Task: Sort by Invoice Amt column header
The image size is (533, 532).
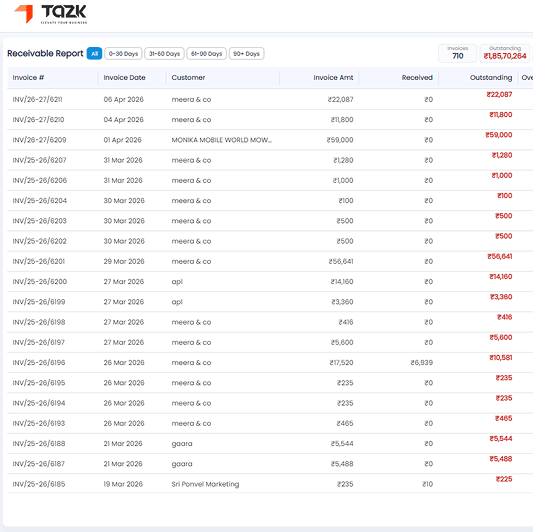Action: [x=333, y=78]
